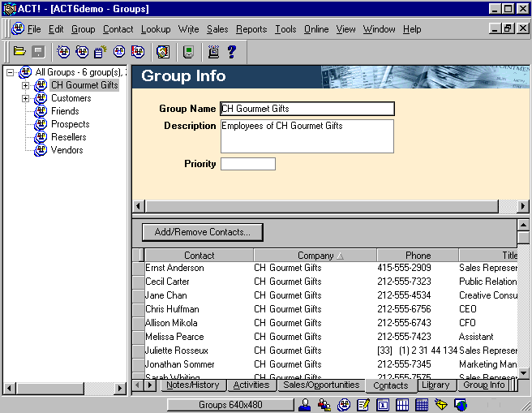Select the Customers group in tree
This screenshot has height=413, width=532.
click(x=71, y=98)
